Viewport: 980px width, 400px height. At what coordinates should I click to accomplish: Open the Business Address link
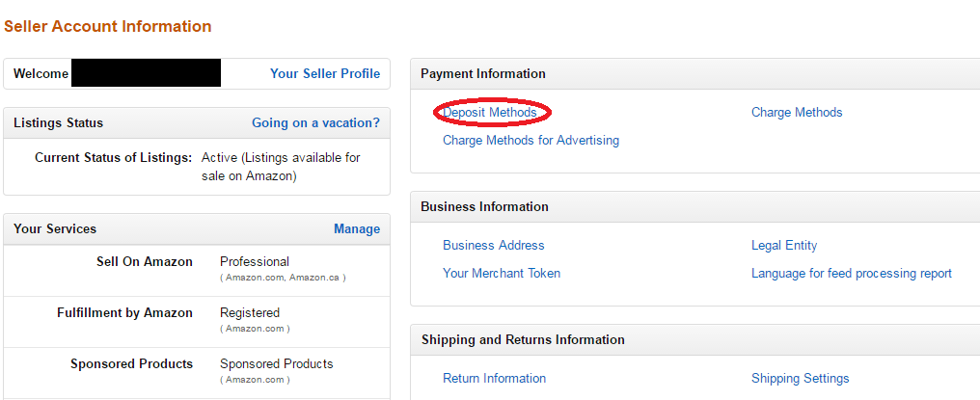click(493, 246)
